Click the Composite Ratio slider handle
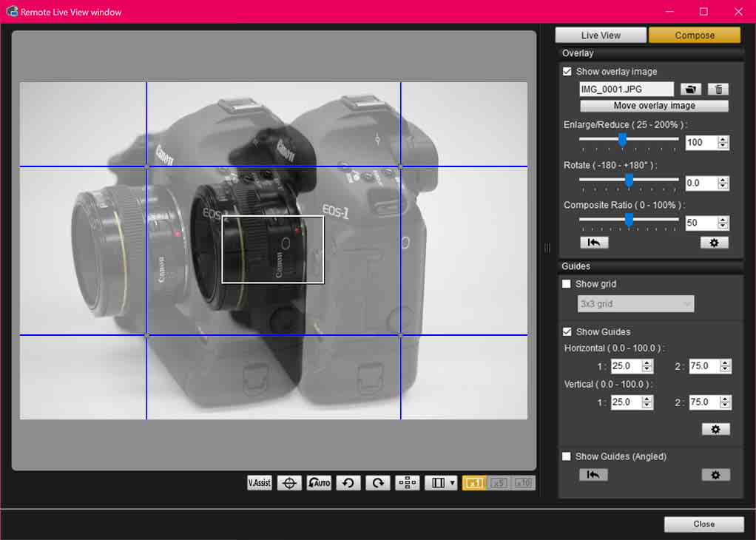Image resolution: width=756 pixels, height=540 pixels. click(x=629, y=220)
